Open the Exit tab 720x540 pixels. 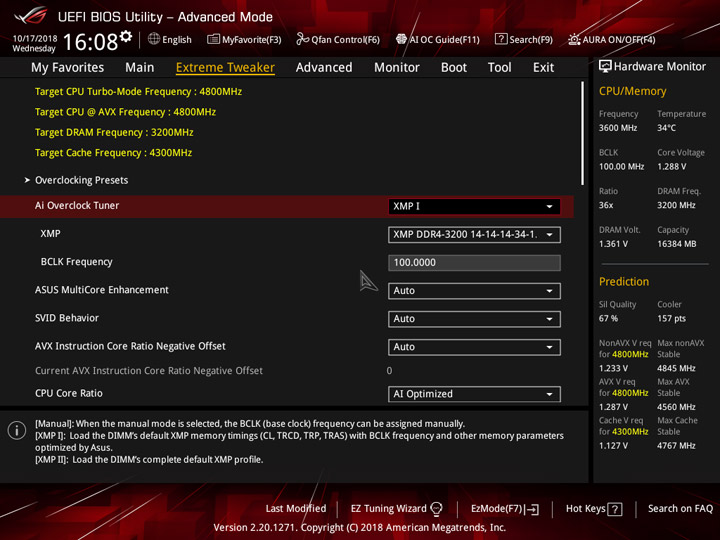543,68
